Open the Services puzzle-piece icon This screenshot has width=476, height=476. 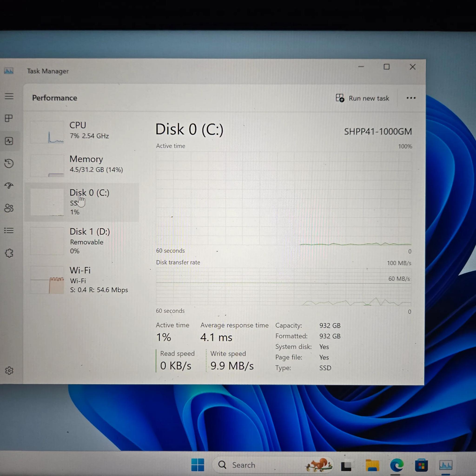9,253
